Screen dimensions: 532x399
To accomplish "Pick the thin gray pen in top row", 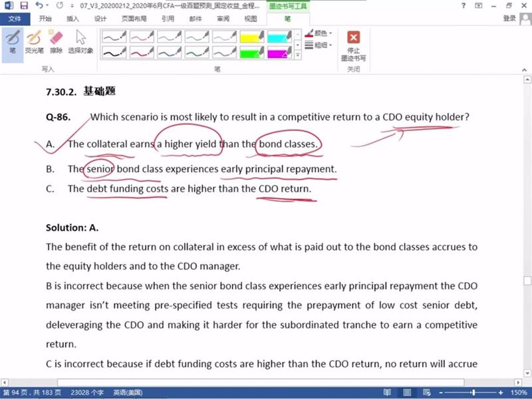I will (224, 37).
